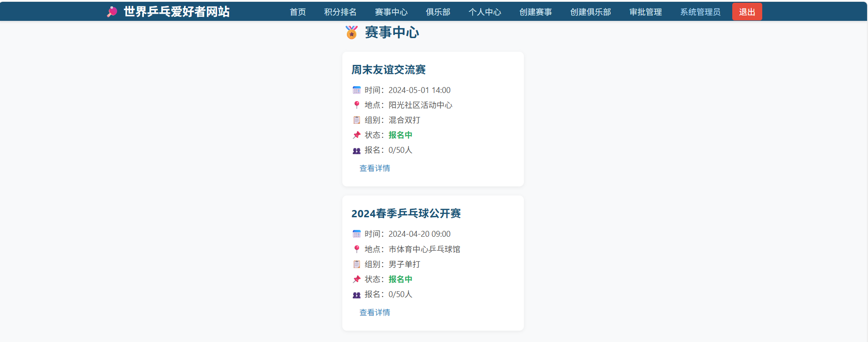The width and height of the screenshot is (868, 342).
Task: Click the time 2024-05-01 14:00
Action: [419, 90]
